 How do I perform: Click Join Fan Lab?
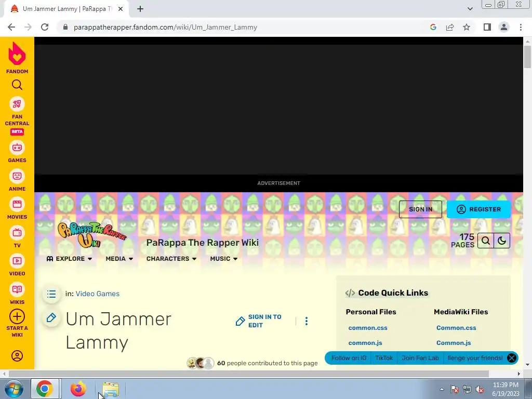(x=420, y=358)
